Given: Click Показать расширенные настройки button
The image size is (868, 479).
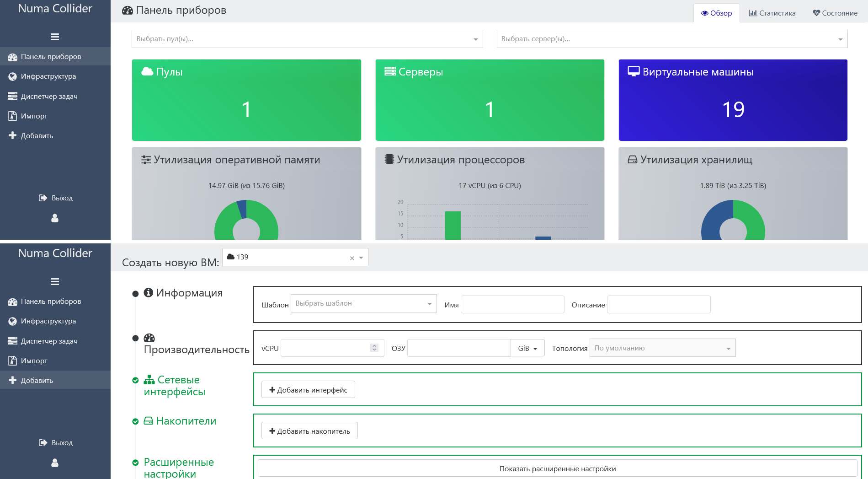Looking at the screenshot, I should tap(558, 468).
